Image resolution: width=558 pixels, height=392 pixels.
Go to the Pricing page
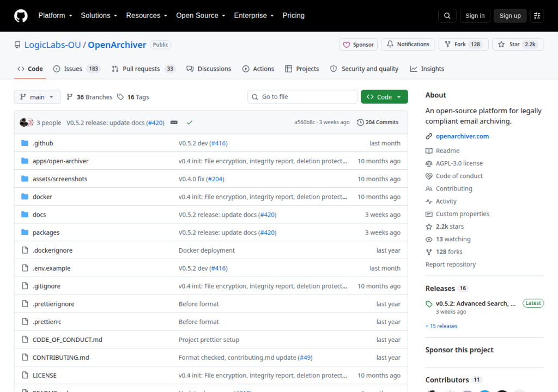click(x=294, y=16)
